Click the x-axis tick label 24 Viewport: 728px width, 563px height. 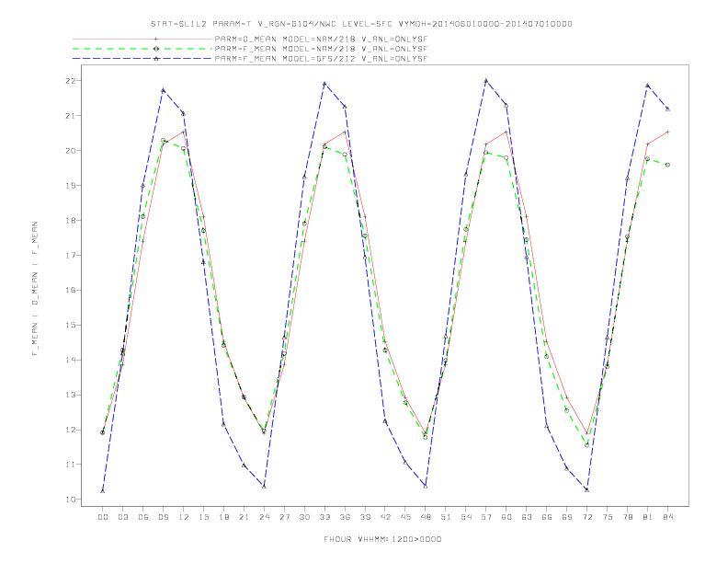click(264, 517)
